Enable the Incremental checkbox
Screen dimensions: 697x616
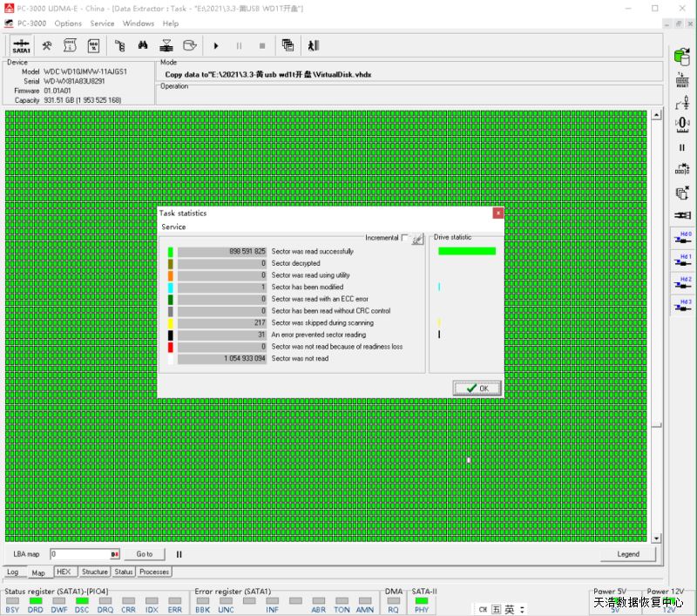pos(404,238)
